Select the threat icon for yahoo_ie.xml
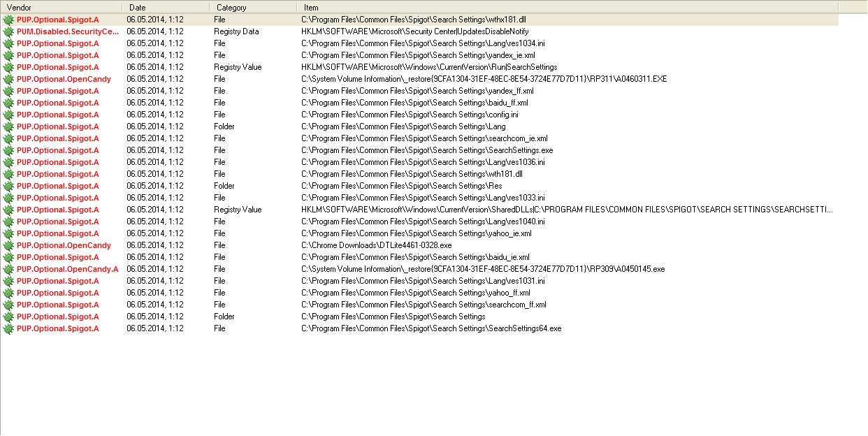 coord(8,233)
